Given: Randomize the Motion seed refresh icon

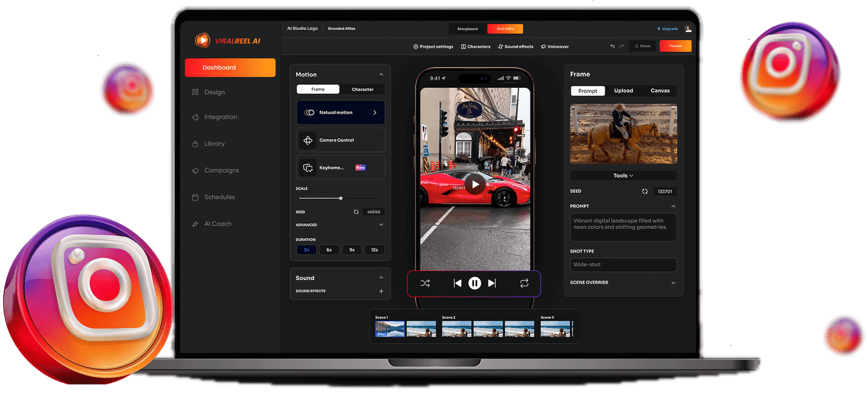Looking at the screenshot, I should 356,212.
